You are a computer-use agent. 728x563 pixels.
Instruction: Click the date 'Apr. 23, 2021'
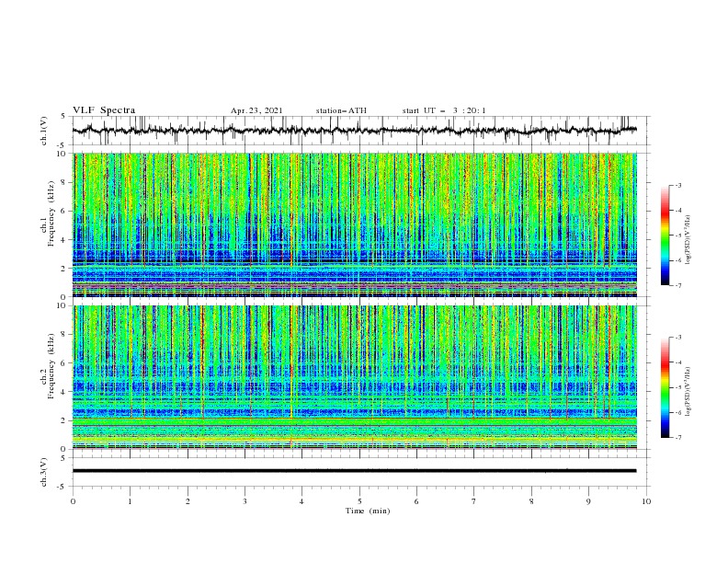coord(256,110)
